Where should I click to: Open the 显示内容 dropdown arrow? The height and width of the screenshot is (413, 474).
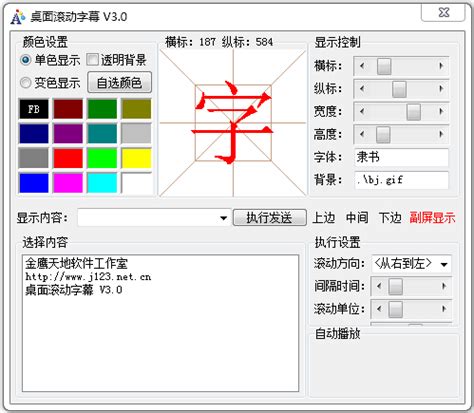[224, 218]
